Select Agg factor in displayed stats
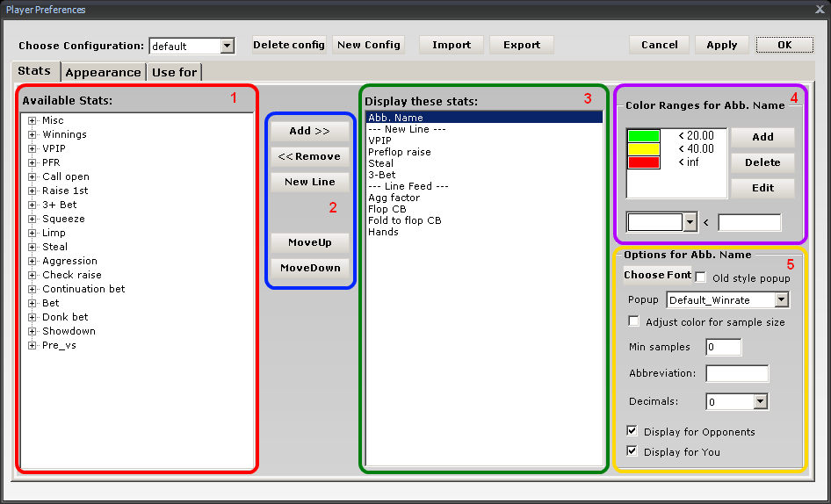The width and height of the screenshot is (831, 504). click(x=484, y=198)
